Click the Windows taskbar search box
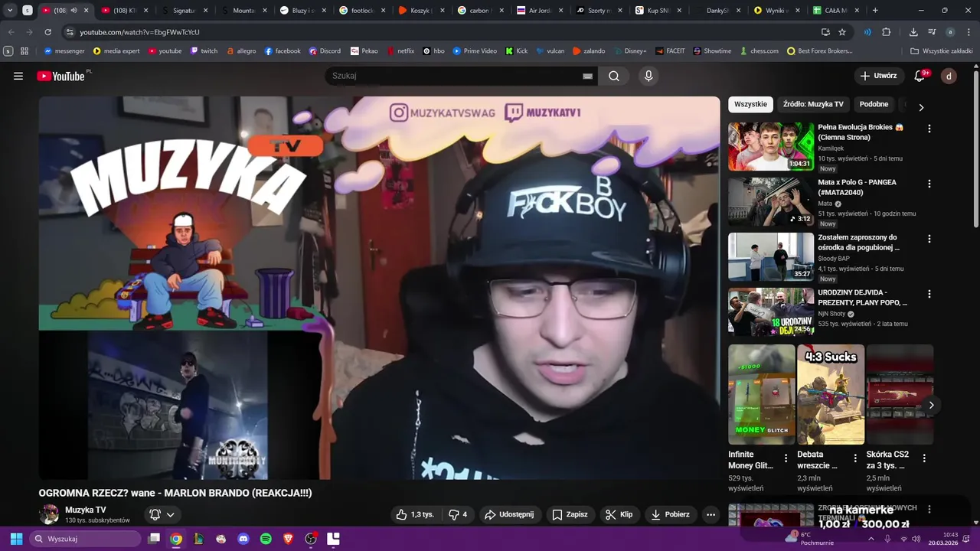 86,539
